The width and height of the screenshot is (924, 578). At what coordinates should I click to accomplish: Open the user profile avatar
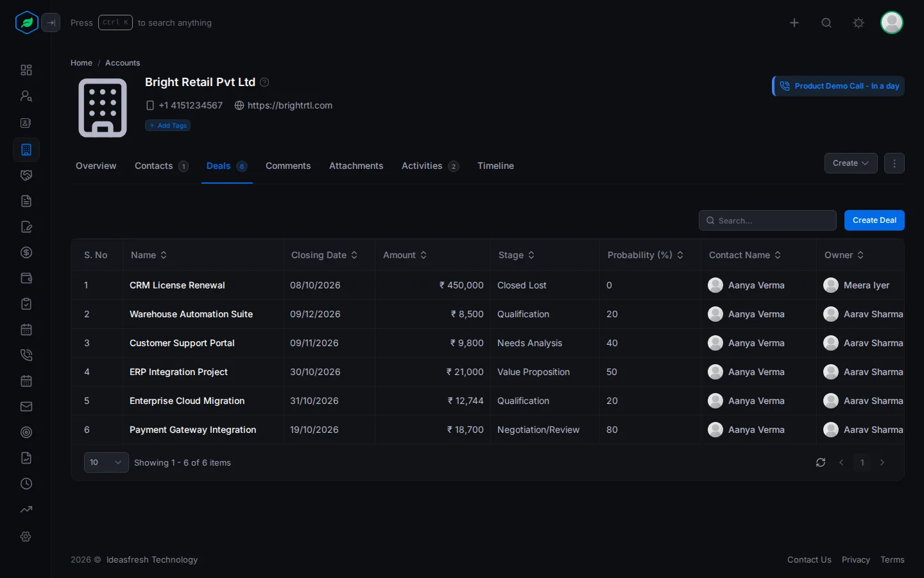point(892,22)
